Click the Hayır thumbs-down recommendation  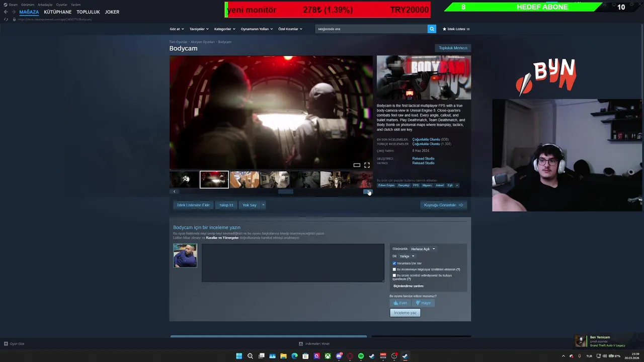(423, 303)
